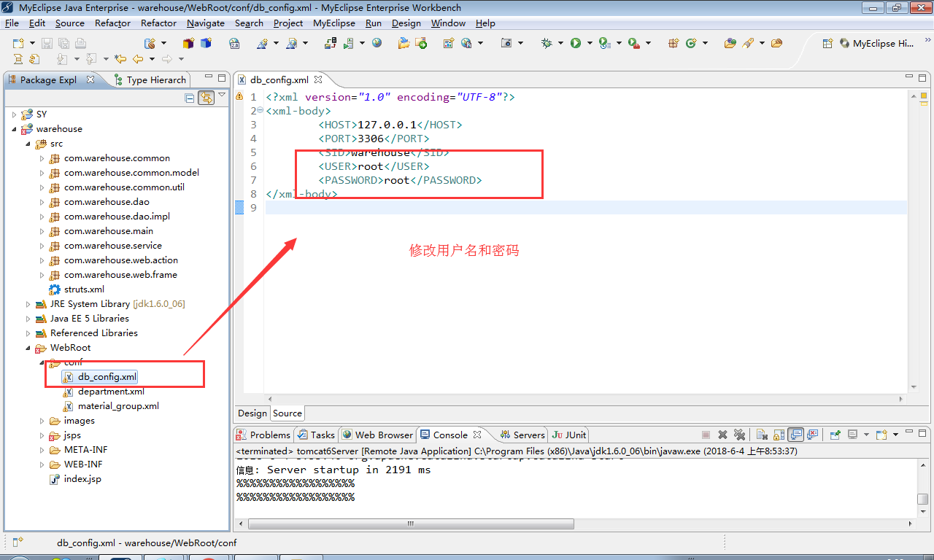Open the MyEclipse menu
Screen dimensions: 934x560
tap(333, 23)
